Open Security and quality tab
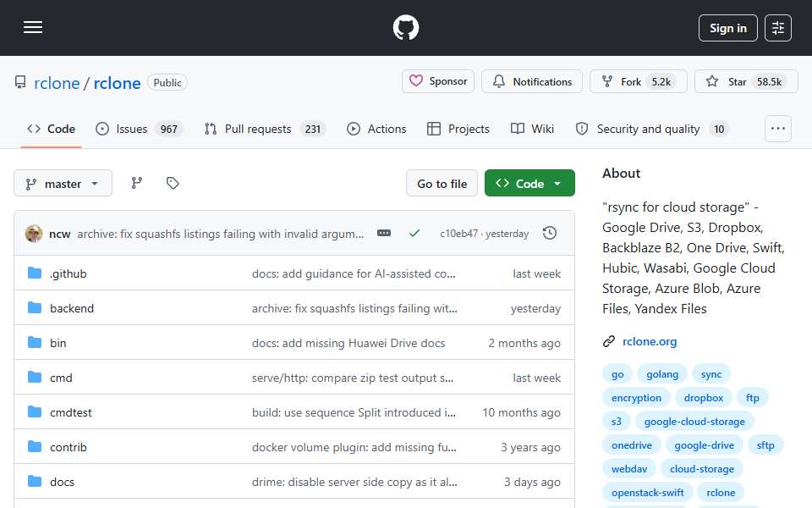The width and height of the screenshot is (812, 508). coord(652,129)
